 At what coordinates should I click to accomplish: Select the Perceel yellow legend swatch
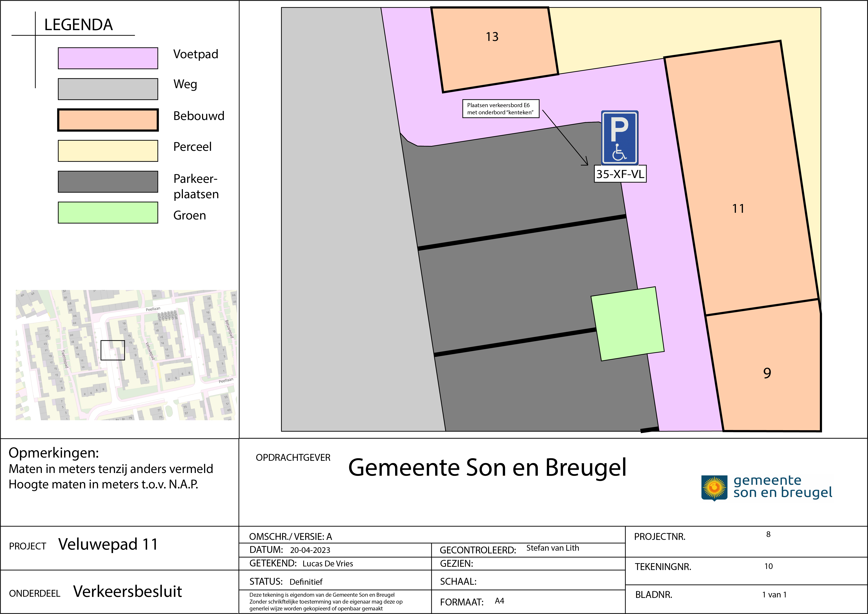pos(108,151)
